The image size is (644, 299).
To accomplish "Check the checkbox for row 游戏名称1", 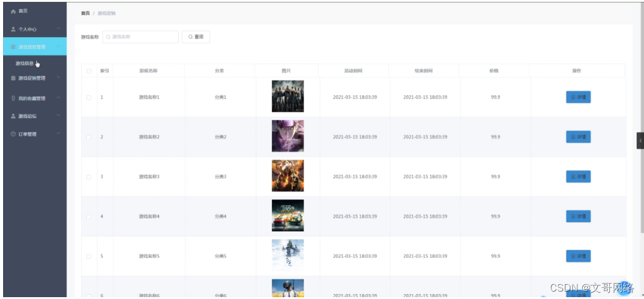I will click(x=89, y=98).
